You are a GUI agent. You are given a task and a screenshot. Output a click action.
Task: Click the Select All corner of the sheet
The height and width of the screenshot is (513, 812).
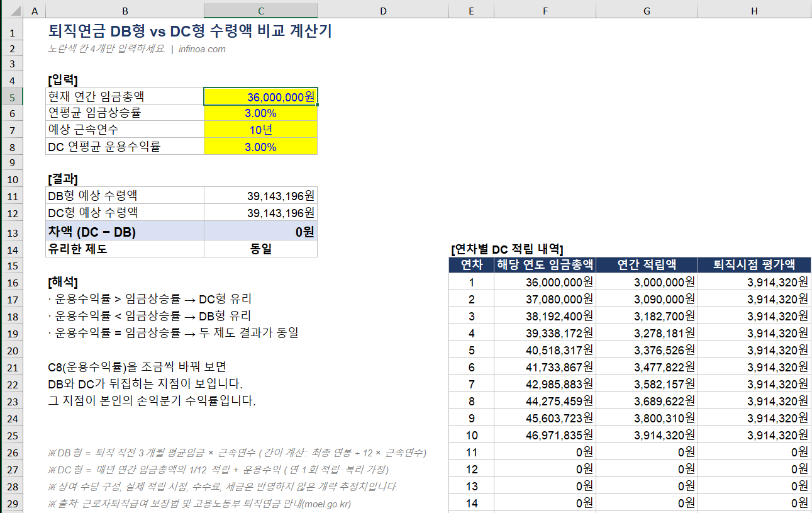pos(11,11)
